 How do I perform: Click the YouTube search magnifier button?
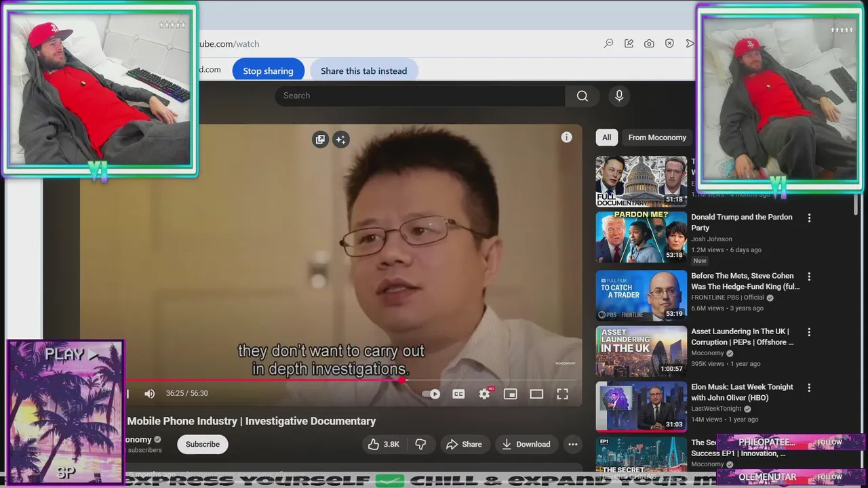pos(583,96)
